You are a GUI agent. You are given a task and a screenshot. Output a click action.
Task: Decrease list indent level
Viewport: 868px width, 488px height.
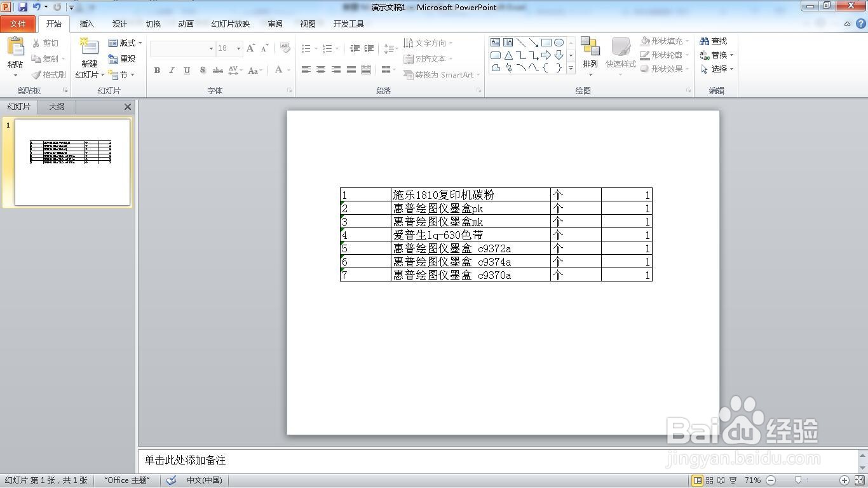[x=355, y=48]
